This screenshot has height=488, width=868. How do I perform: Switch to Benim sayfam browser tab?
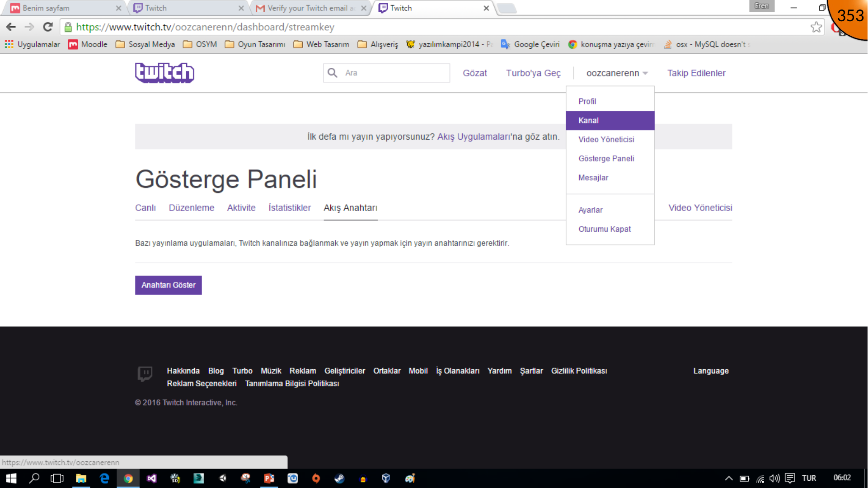tap(66, 8)
